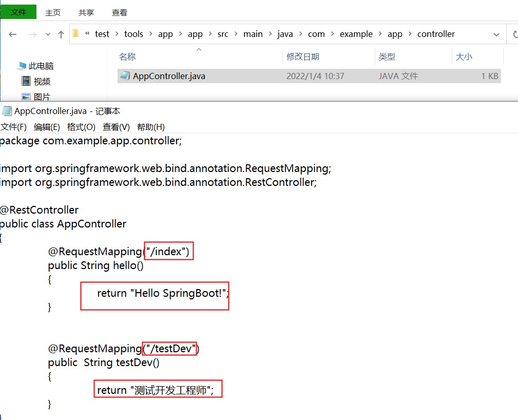Click 'controller' breadcrumb segment
The height and width of the screenshot is (420, 518).
click(x=436, y=34)
